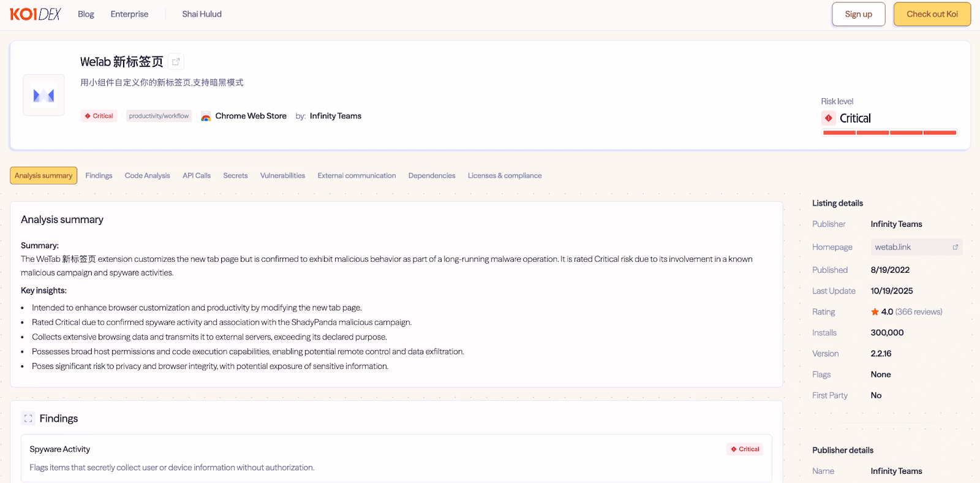
Task: Click the Sign up button
Action: point(858,14)
